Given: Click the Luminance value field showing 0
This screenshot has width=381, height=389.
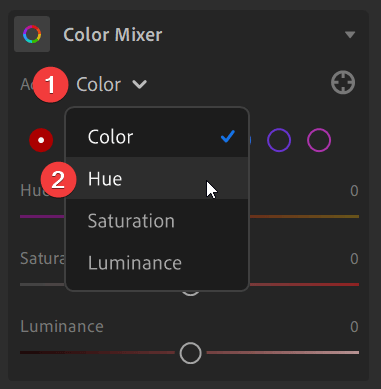Looking at the screenshot, I should 354,327.
